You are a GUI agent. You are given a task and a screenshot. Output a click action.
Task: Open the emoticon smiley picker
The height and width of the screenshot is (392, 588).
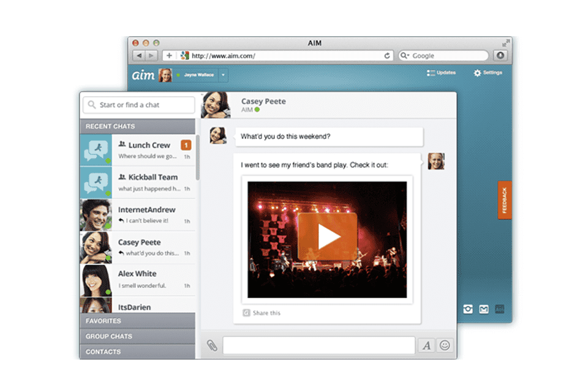(x=445, y=345)
